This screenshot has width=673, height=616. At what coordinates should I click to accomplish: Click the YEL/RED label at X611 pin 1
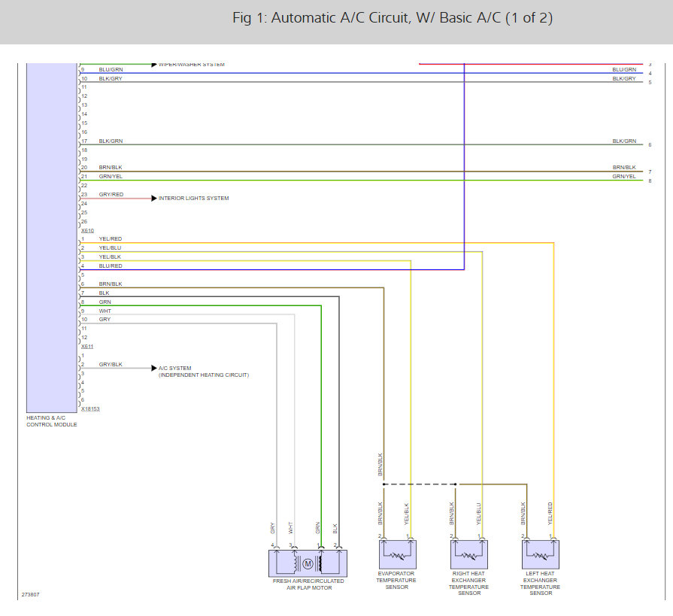[111, 238]
